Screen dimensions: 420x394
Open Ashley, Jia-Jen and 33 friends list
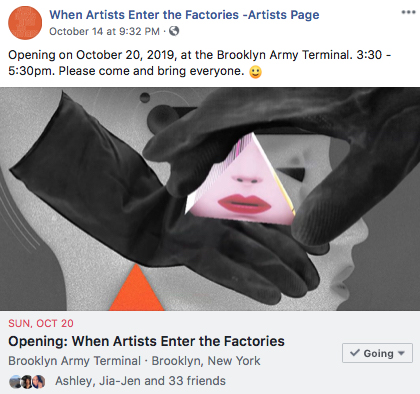140,381
